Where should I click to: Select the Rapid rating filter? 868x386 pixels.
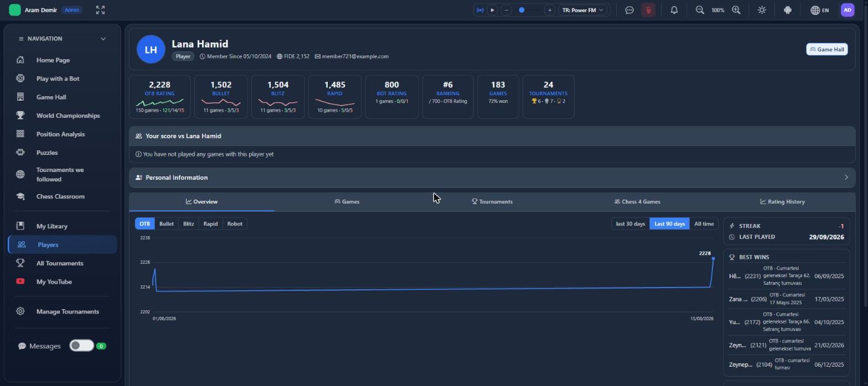click(x=210, y=224)
